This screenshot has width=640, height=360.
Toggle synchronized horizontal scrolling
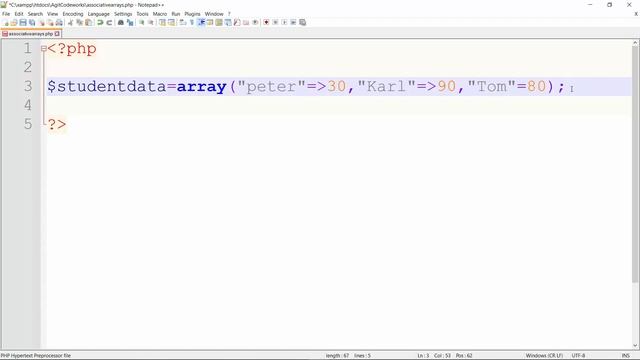pyautogui.click(x=171, y=22)
